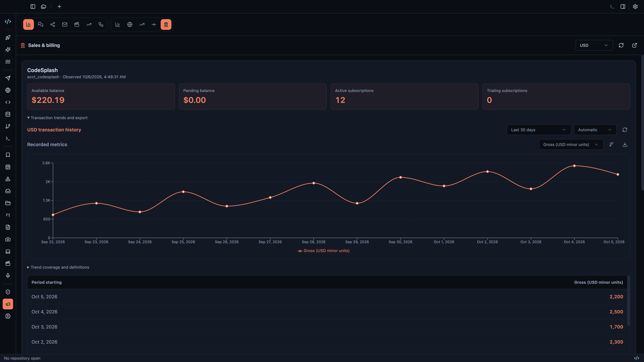Click the code icon in the status bar

point(636,358)
